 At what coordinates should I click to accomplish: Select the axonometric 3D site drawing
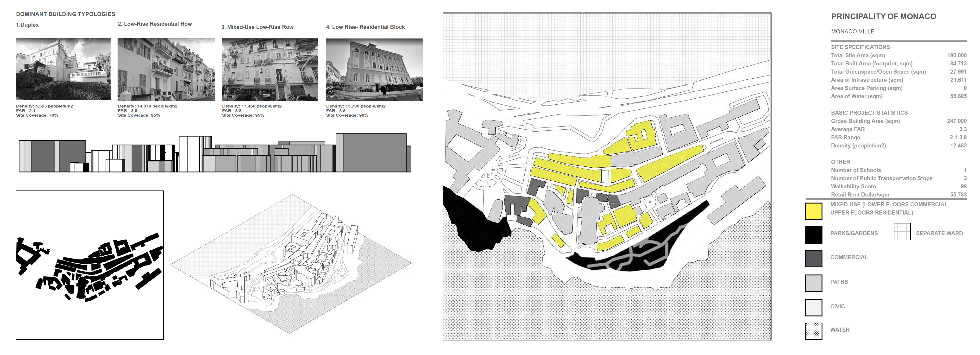291,264
